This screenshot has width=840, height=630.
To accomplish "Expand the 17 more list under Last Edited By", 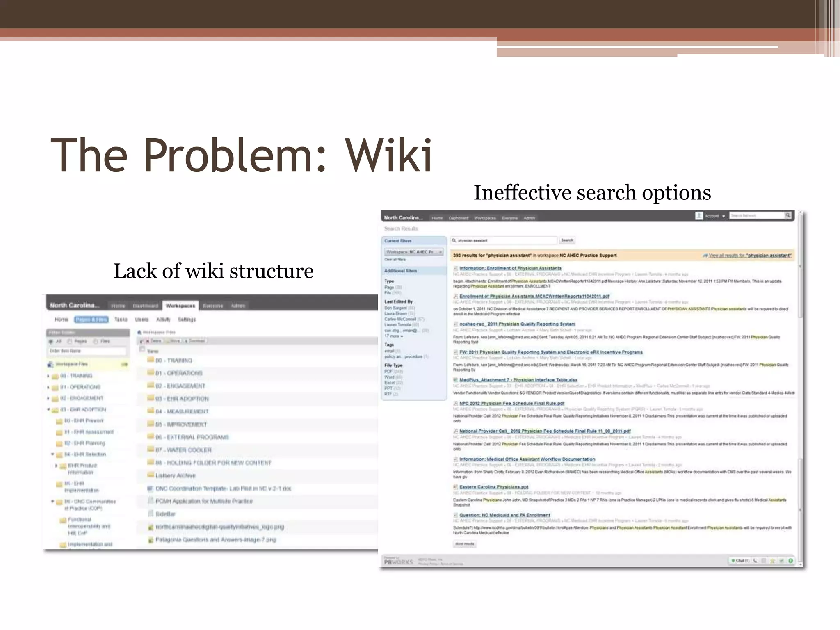I will 393,336.
